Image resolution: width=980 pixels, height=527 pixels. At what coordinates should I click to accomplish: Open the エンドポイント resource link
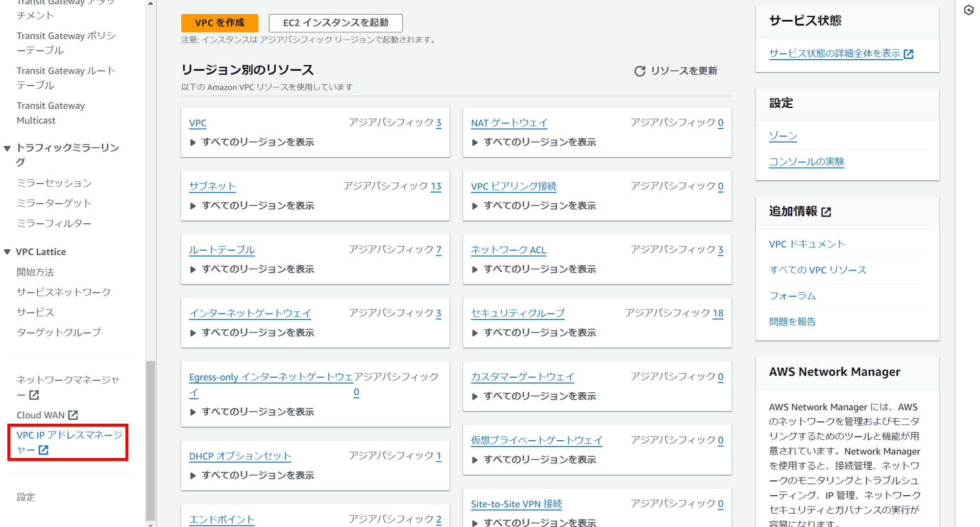click(222, 520)
